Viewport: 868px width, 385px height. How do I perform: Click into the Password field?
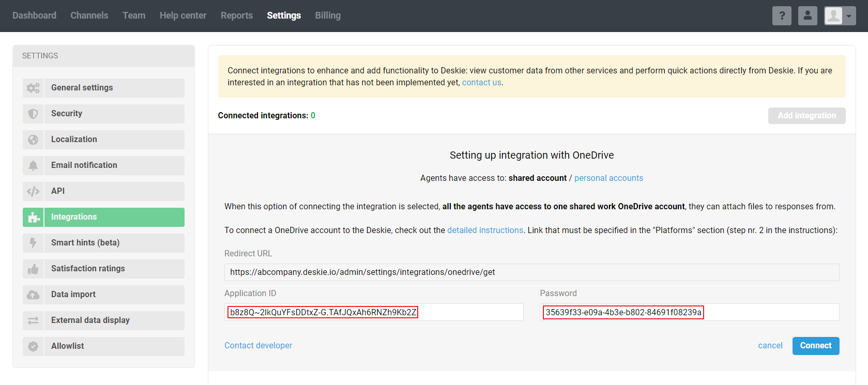click(689, 312)
